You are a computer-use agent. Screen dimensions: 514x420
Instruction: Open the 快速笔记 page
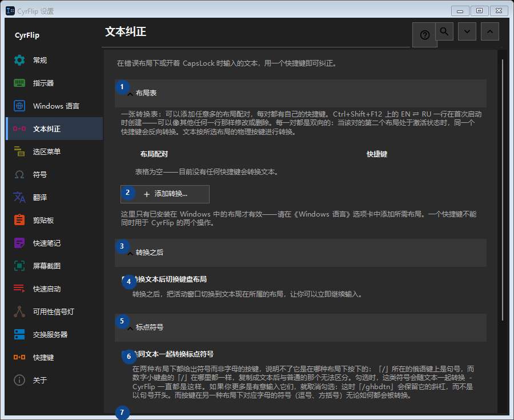pyautogui.click(x=54, y=243)
